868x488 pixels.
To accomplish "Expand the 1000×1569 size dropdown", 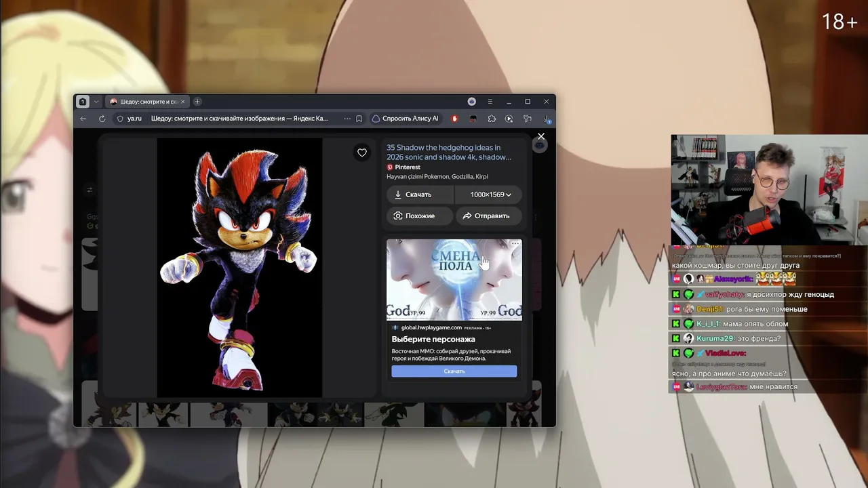I will (488, 195).
